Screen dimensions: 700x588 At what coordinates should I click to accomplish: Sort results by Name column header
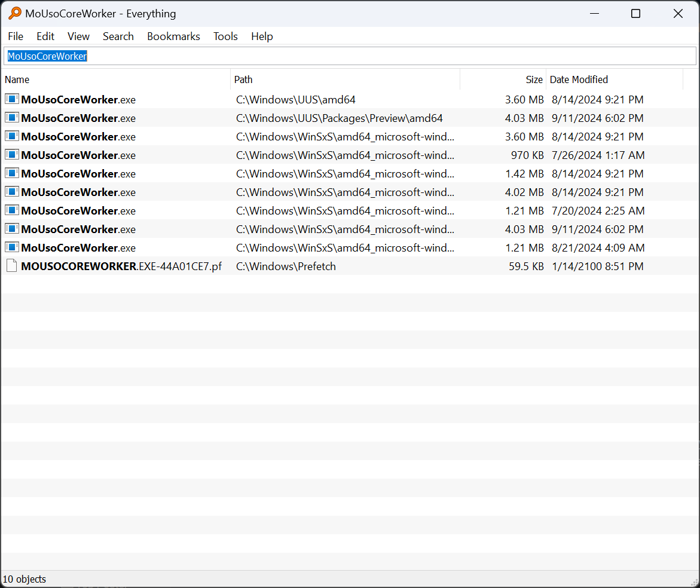click(x=116, y=79)
